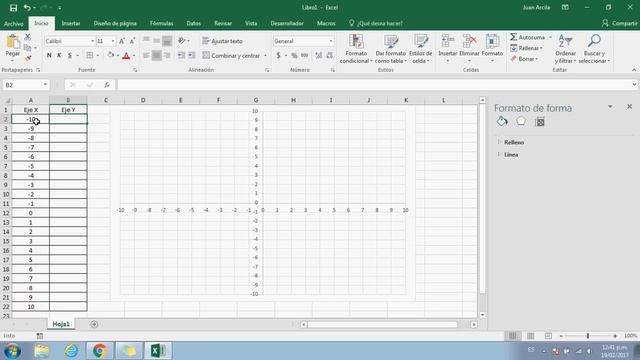The height and width of the screenshot is (360, 640).
Task: Click the decrease indent icon
Action: point(181,55)
